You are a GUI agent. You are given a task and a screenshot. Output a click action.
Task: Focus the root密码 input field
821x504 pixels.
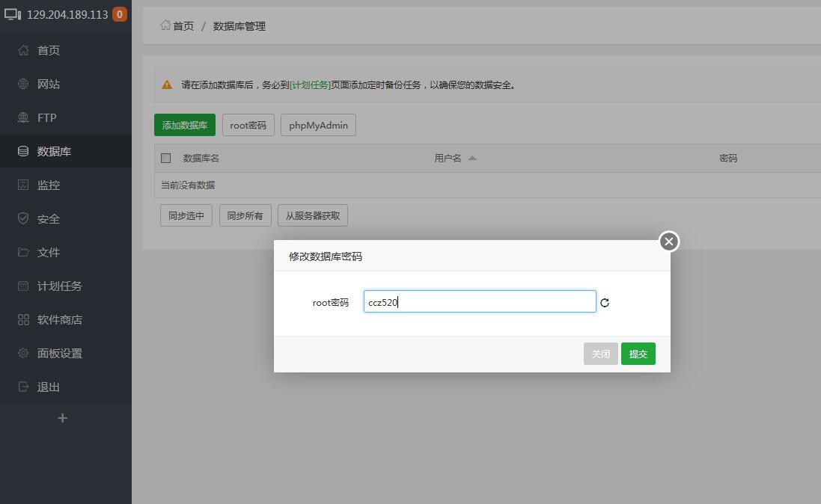[x=480, y=302]
